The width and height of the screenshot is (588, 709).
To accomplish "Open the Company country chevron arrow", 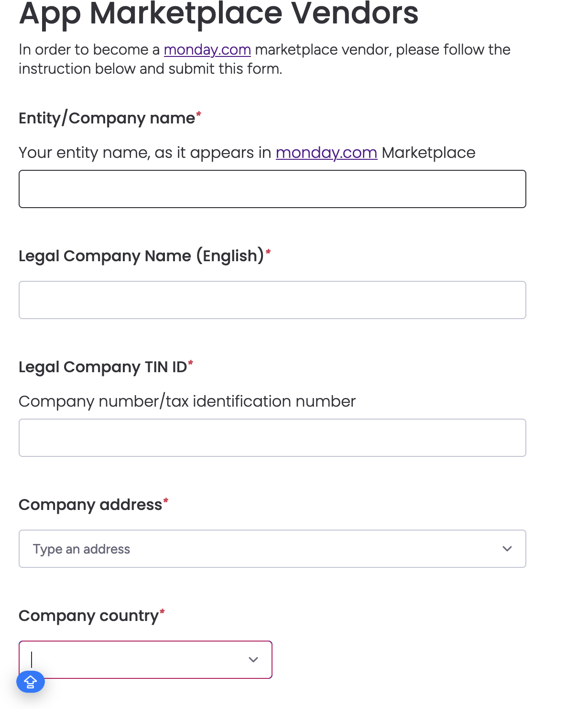I will (x=253, y=660).
